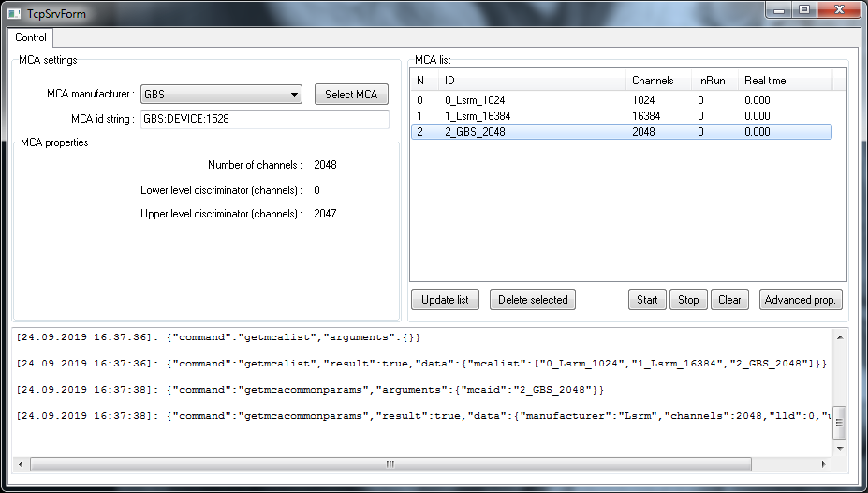Click the log vertical scrollbar down arrow
The image size is (868, 493).
(840, 449)
